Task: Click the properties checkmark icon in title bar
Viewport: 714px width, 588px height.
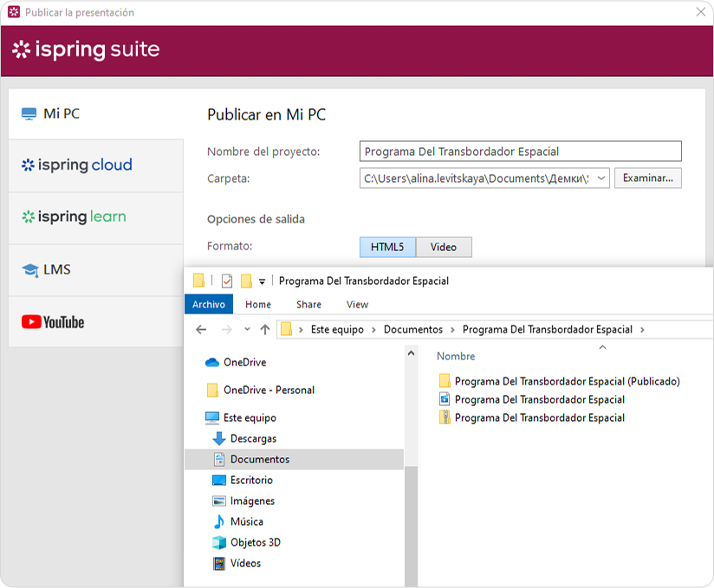Action: (x=227, y=281)
